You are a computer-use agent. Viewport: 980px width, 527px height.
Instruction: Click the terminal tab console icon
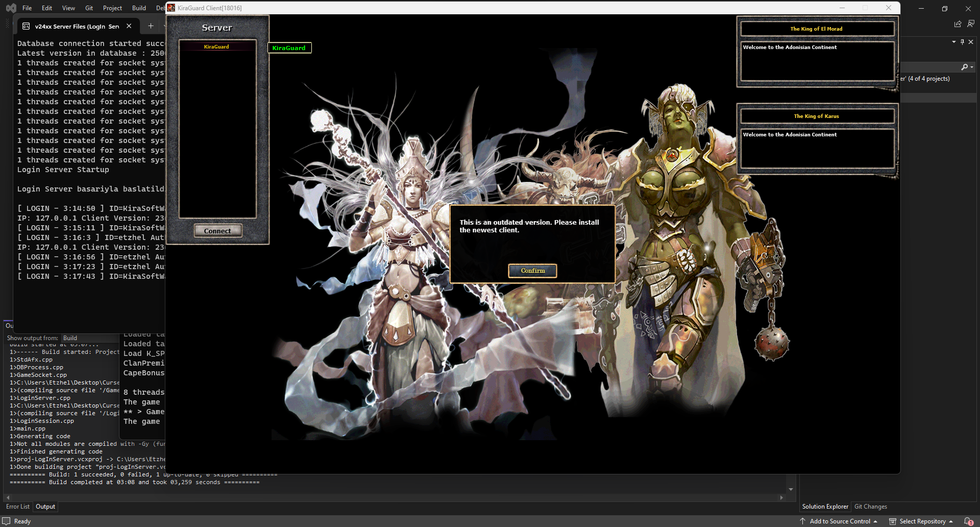click(x=26, y=26)
